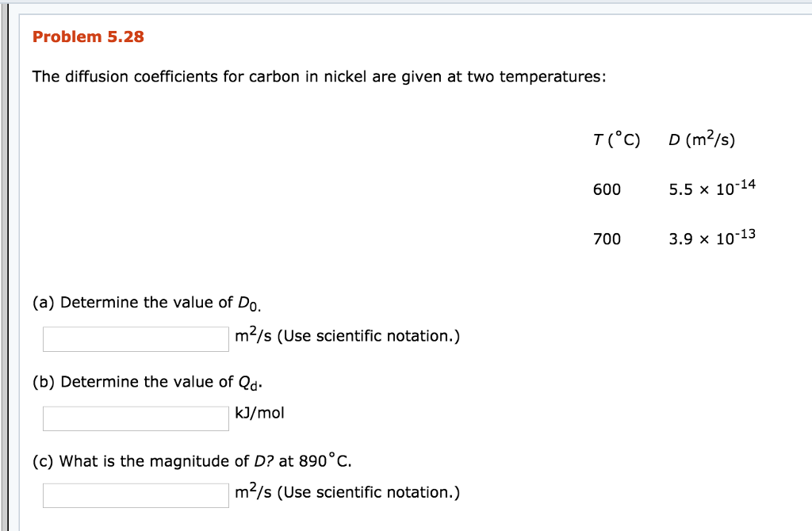
Task: Select the m²/s label beside part (a) box
Action: click(250, 334)
